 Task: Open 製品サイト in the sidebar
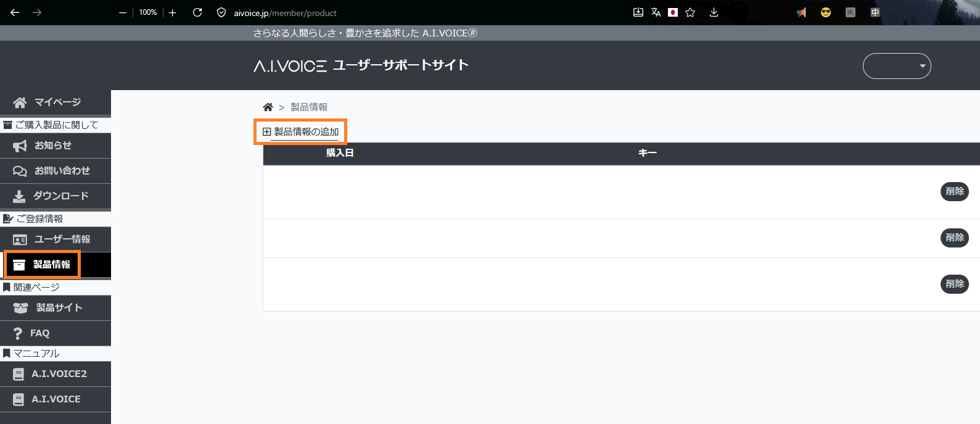[x=56, y=308]
